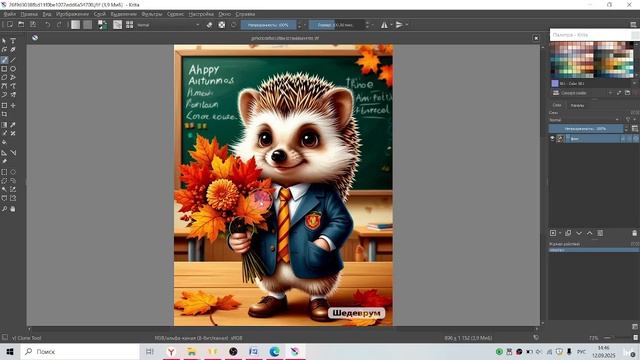Open the Изображение menu
The width and height of the screenshot is (640, 360).
(72, 14)
